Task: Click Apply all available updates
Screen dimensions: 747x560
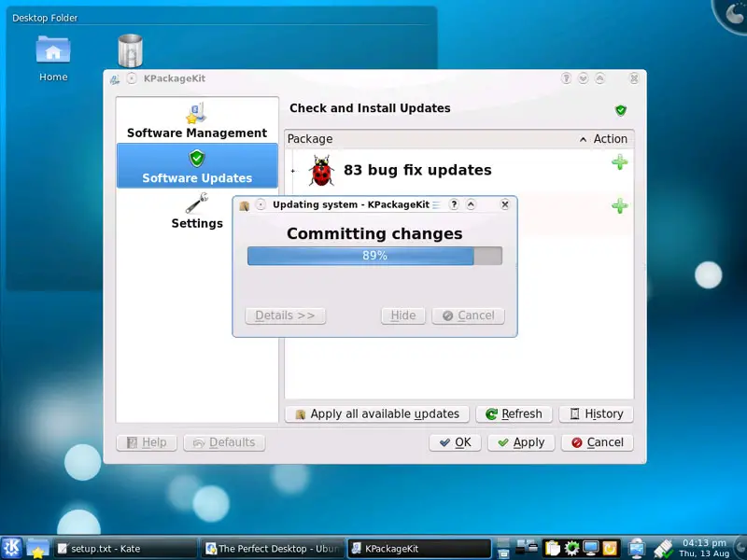Action: coord(377,413)
